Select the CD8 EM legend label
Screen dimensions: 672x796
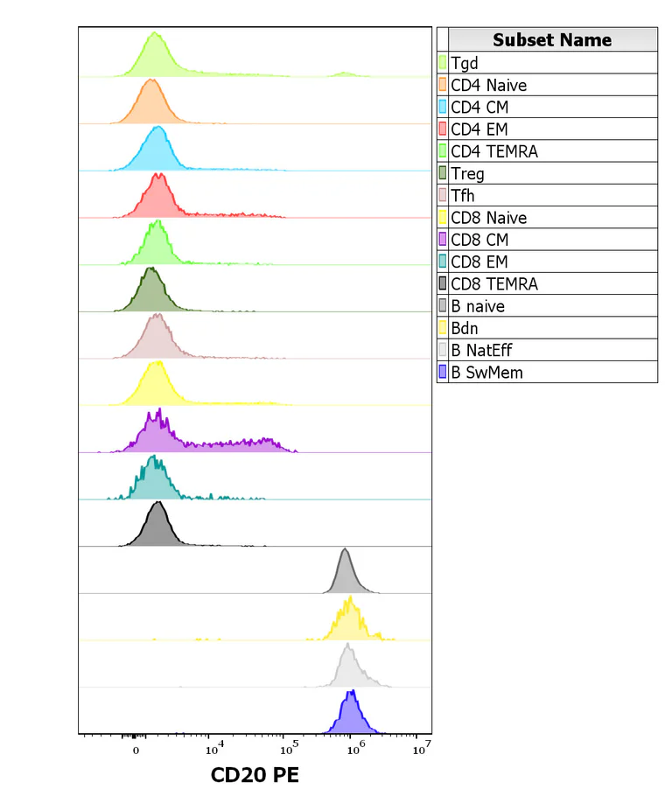pyautogui.click(x=479, y=262)
